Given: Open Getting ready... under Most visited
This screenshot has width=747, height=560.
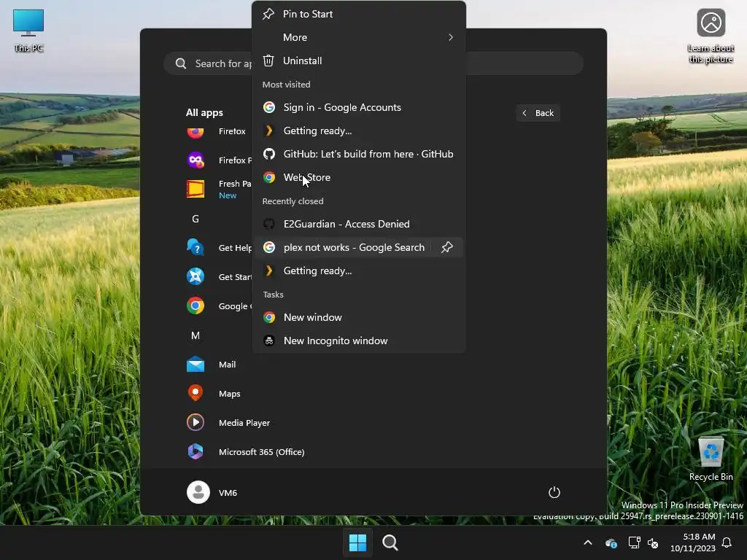Looking at the screenshot, I should click(x=359, y=131).
